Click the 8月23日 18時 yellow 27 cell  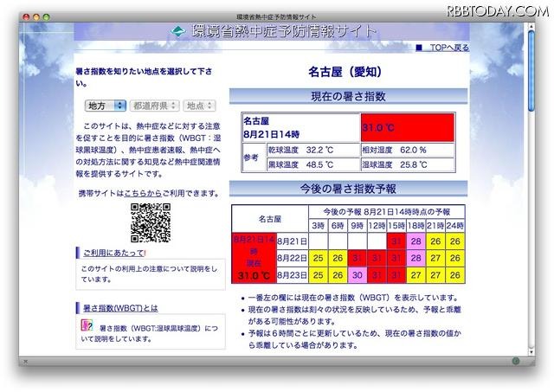tap(415, 275)
